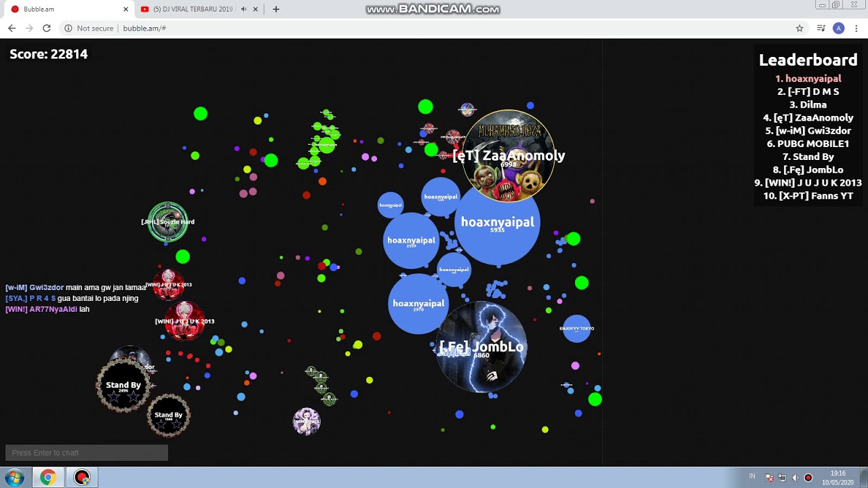Click the [eT] ZaaAnomoly skinned cell

pos(509,156)
